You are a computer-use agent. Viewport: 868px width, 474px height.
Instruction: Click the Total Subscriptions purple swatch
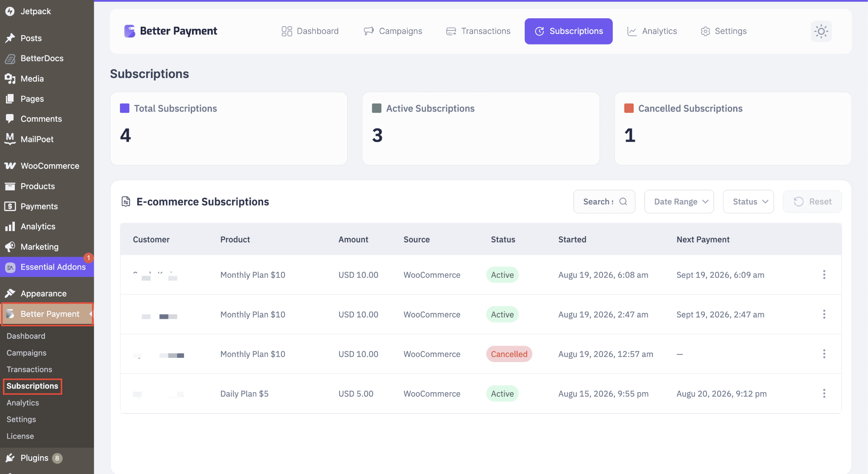[x=125, y=108]
